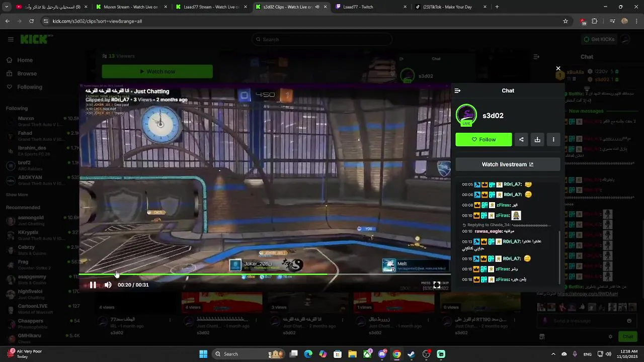
Task: Show hidden system tray icons
Action: [x=553, y=354]
